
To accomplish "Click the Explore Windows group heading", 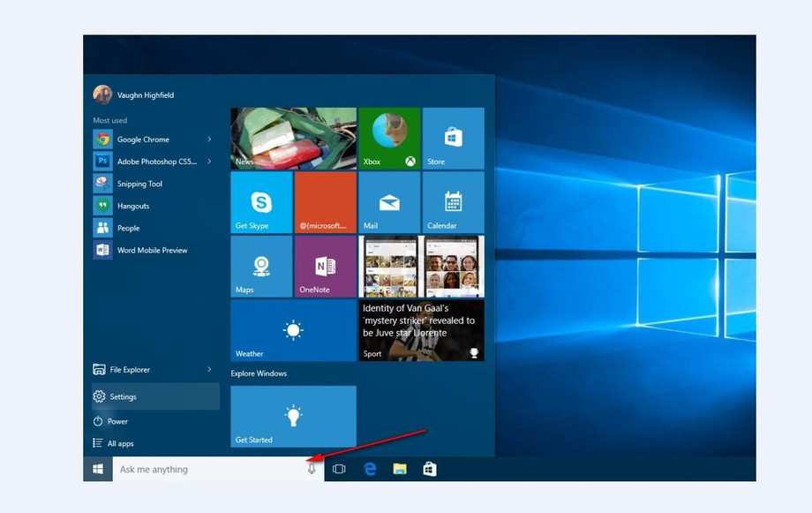I will point(259,373).
